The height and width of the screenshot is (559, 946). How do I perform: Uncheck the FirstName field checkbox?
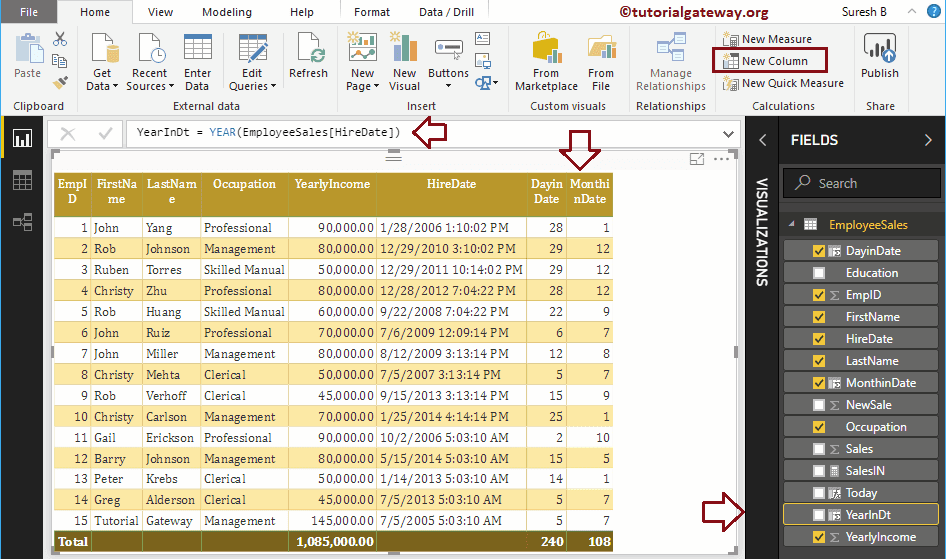pyautogui.click(x=820, y=317)
